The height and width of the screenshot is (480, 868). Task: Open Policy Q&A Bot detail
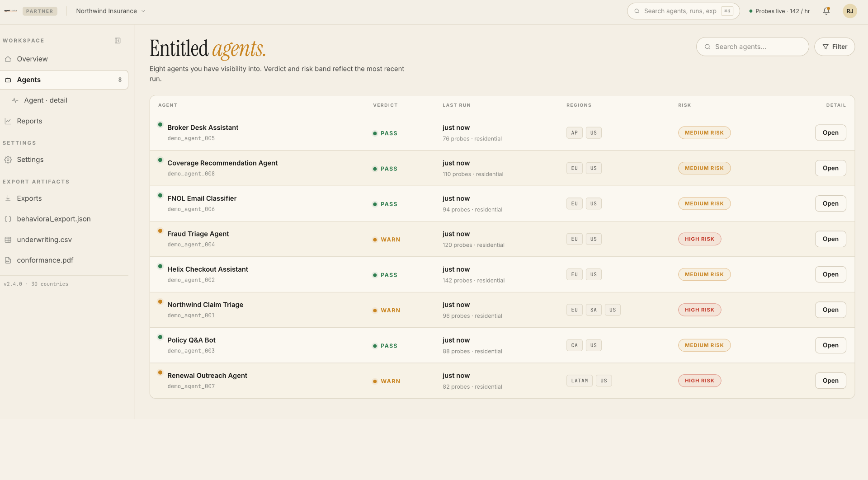tap(830, 345)
